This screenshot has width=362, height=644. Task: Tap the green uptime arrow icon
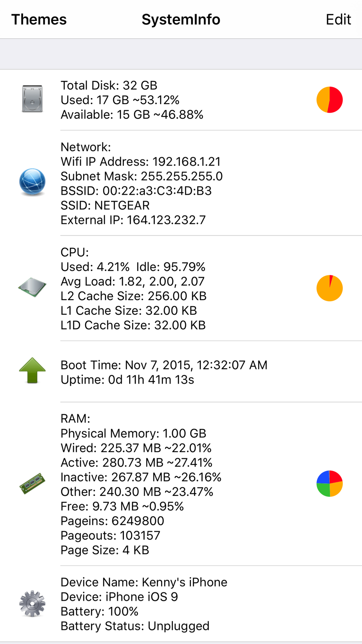coord(32,370)
